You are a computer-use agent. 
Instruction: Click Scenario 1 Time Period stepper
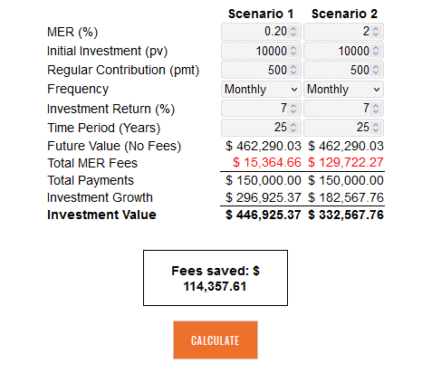293,127
